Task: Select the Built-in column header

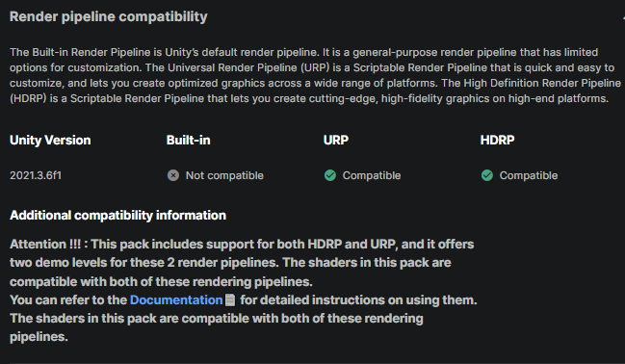Action: point(188,140)
